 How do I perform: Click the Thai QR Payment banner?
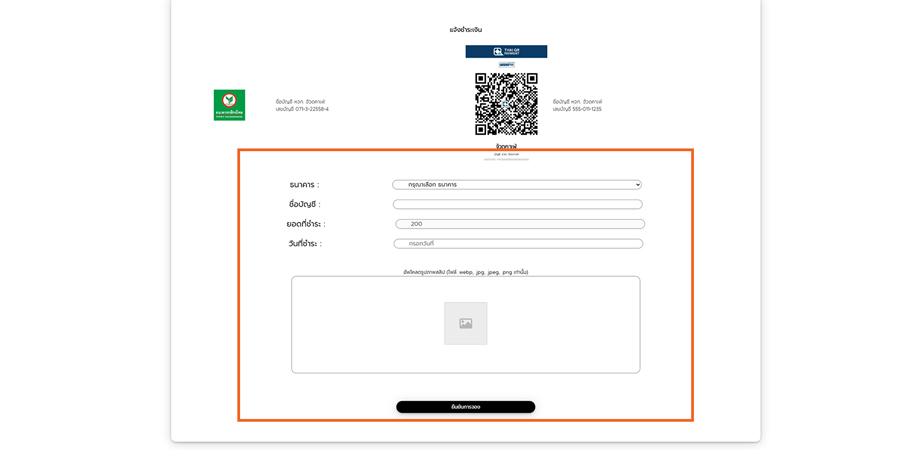click(x=506, y=51)
